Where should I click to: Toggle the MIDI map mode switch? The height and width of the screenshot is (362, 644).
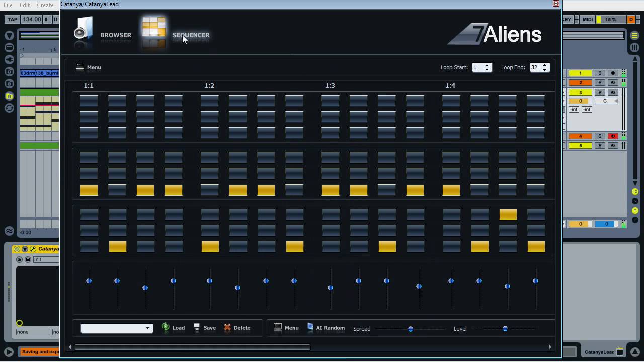pos(587,19)
